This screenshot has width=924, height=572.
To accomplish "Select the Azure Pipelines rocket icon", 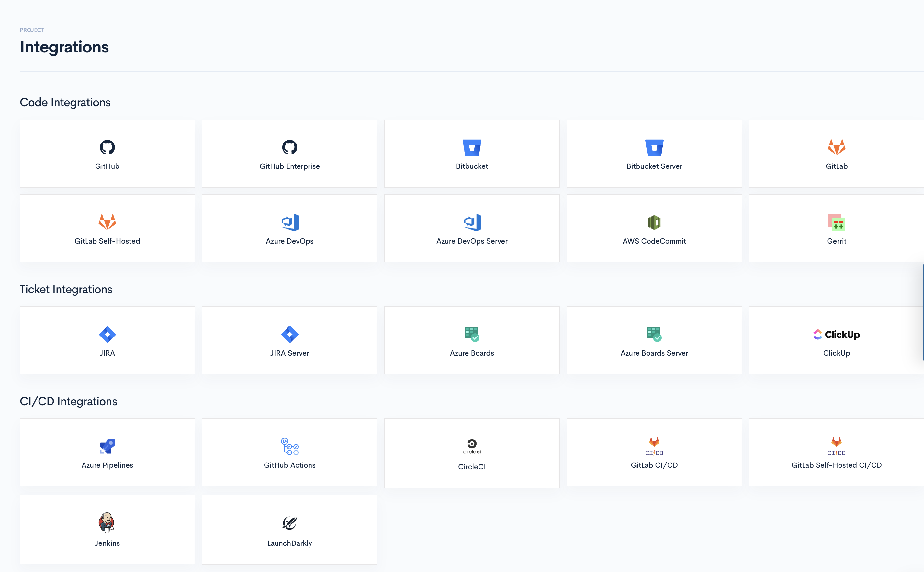I will tap(107, 446).
